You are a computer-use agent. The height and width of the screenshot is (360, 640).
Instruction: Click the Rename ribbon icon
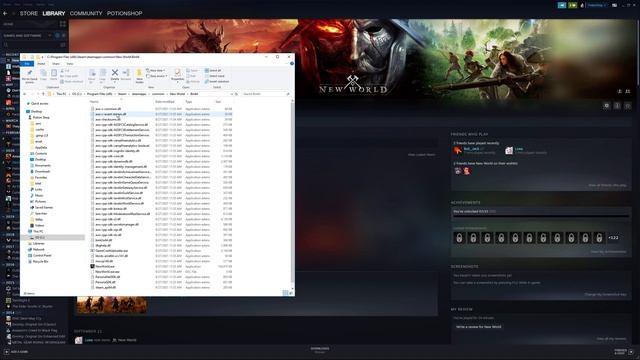[x=126, y=75]
